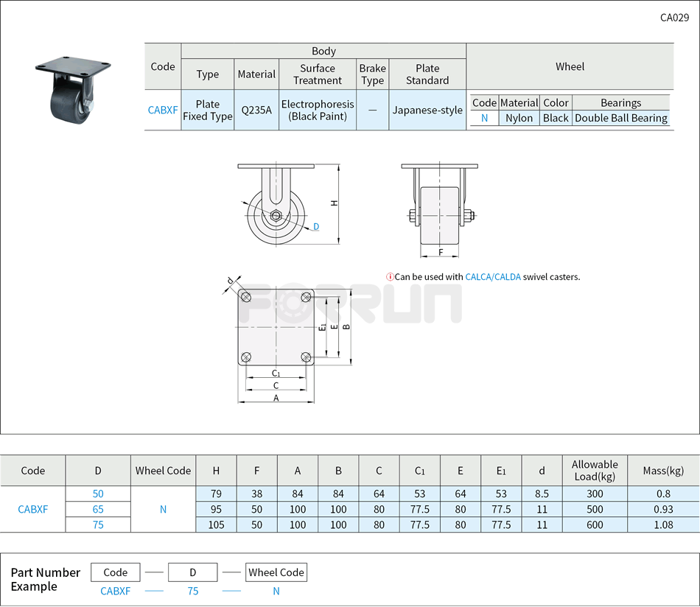Image resolution: width=700 pixels, height=607 pixels.
Task: Click the small d hole dimension label on plate drawing
Action: click(x=230, y=281)
